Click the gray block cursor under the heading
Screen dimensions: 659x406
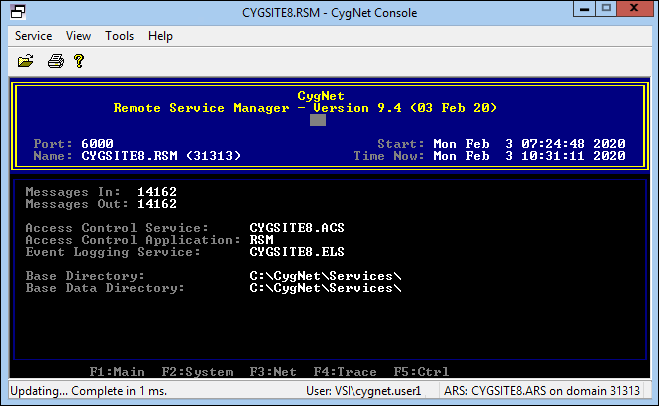318,120
